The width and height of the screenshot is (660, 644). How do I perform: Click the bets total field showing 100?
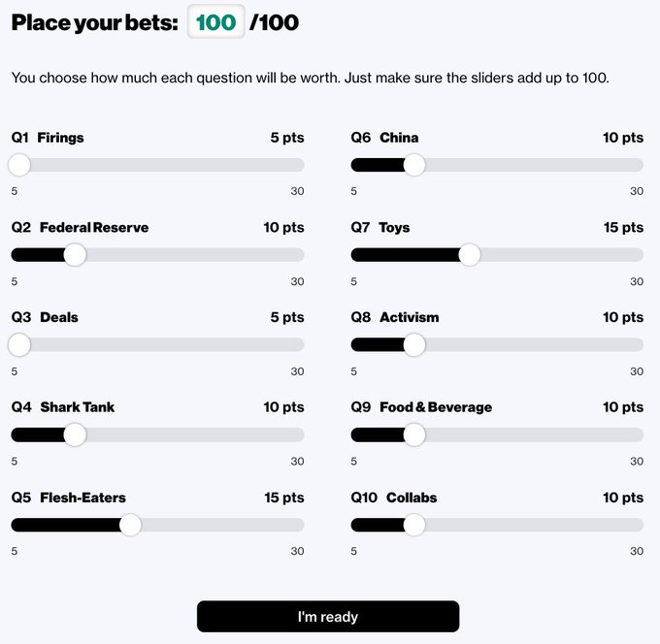pos(216,23)
